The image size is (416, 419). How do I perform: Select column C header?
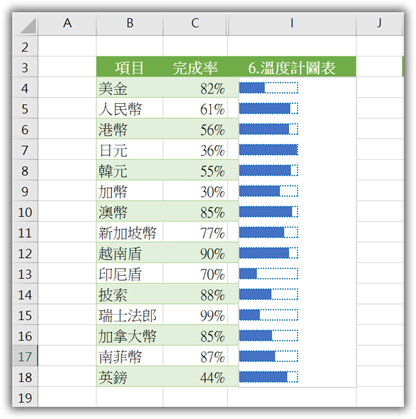pyautogui.click(x=195, y=23)
